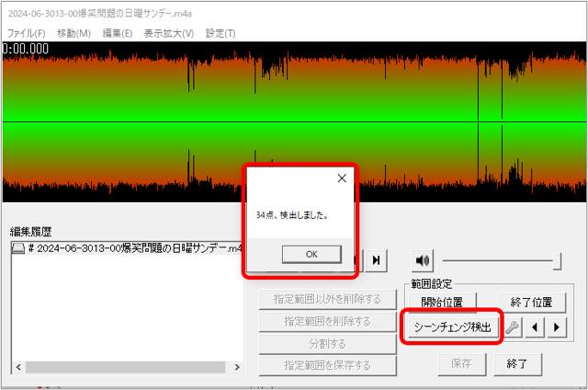Click the 分割する split button
This screenshot has height=390, width=588.
click(x=327, y=343)
